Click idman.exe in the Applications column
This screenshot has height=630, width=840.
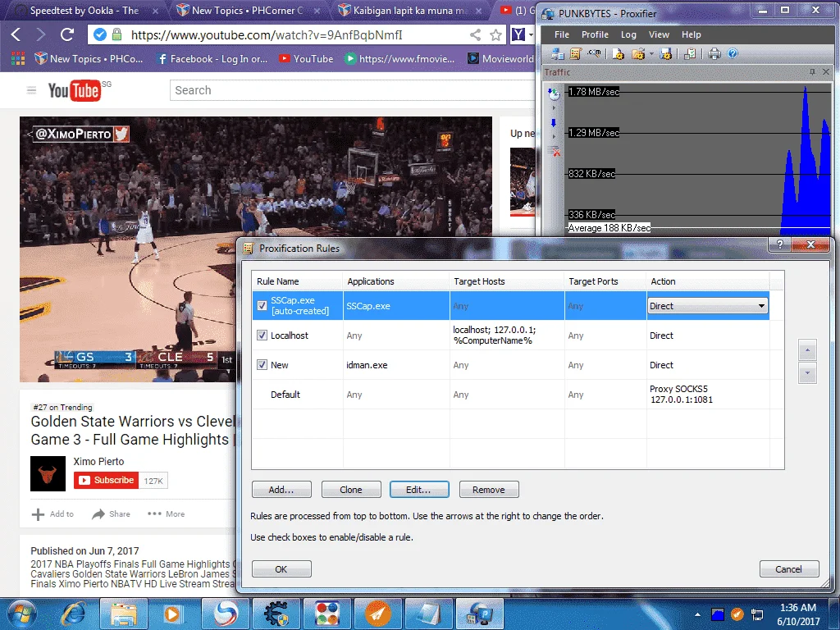click(x=367, y=365)
